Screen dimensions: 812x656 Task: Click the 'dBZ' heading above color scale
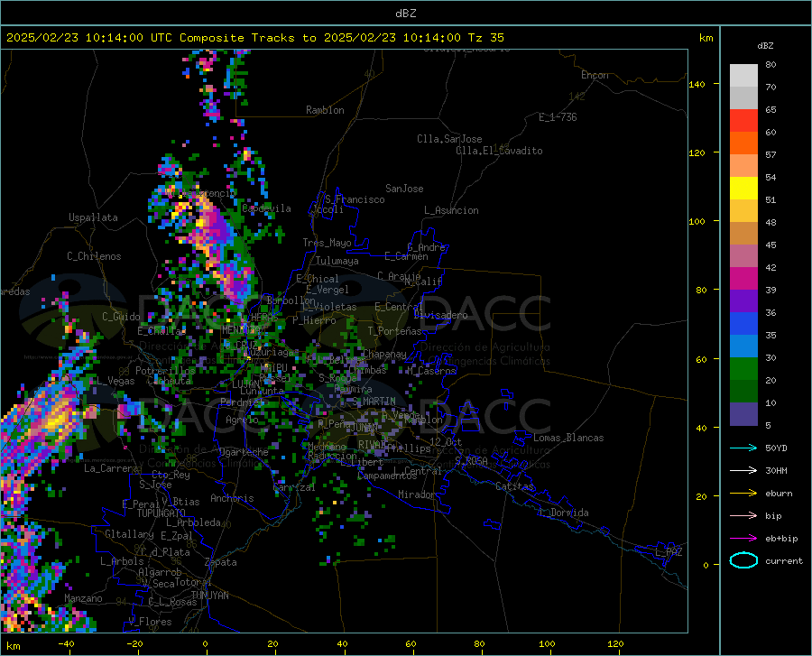765,45
